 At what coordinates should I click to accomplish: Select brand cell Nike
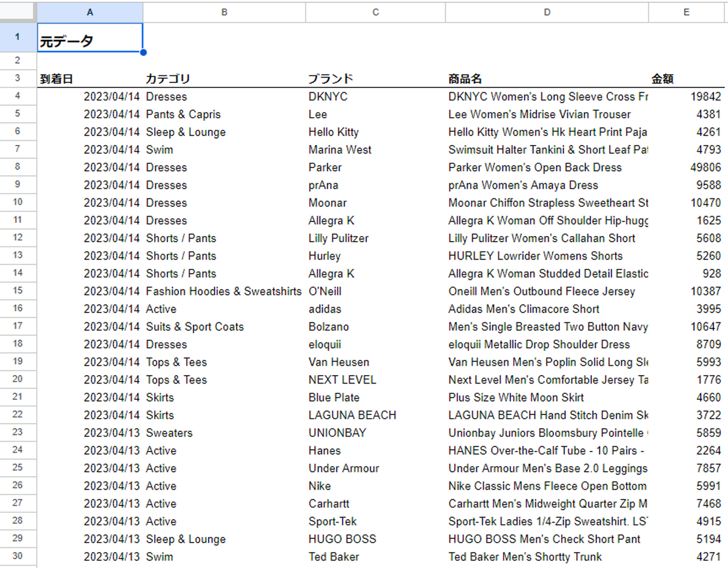pos(376,485)
